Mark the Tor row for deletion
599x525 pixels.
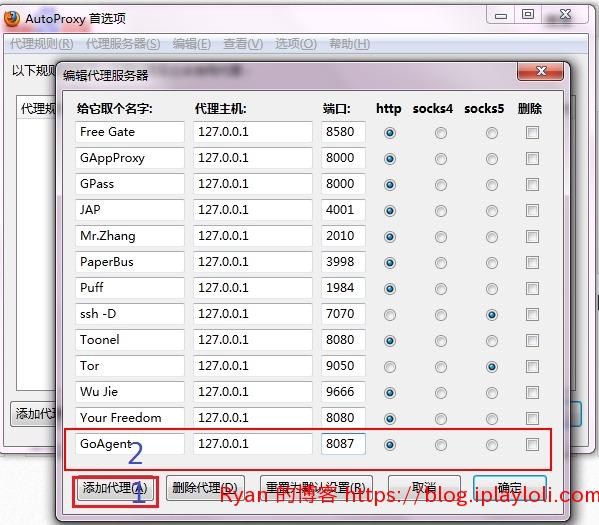532,366
